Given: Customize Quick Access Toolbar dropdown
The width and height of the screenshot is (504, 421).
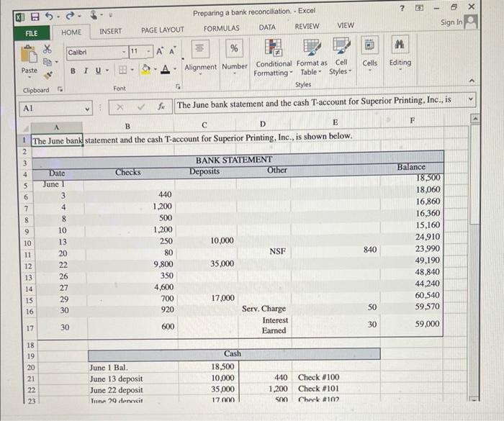Looking at the screenshot, I should [110, 14].
